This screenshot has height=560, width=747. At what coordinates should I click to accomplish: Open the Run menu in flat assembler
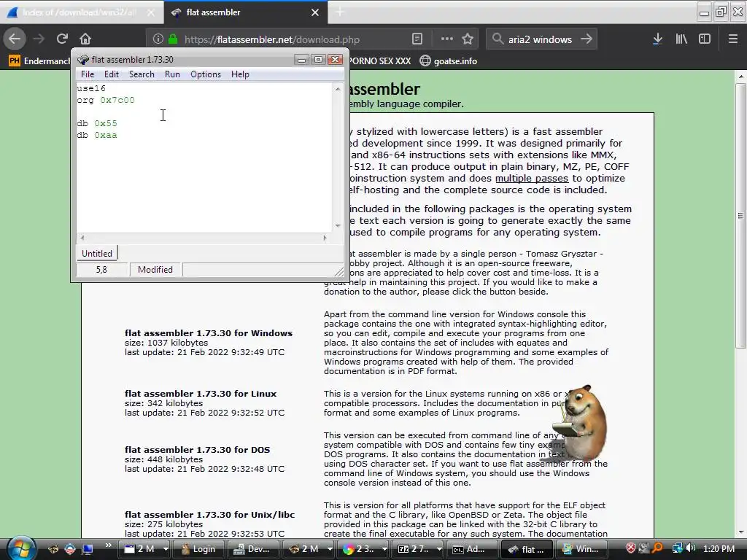coord(172,74)
